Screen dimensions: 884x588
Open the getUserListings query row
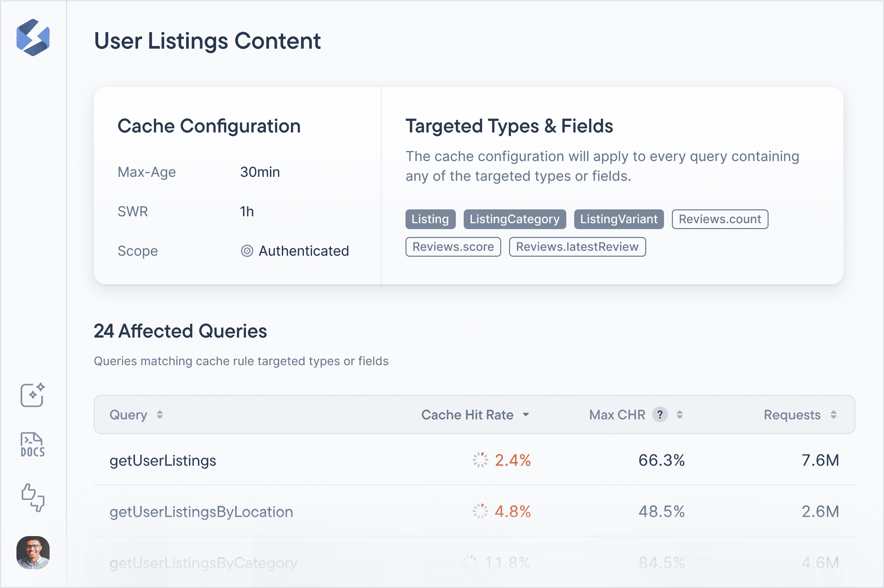tap(163, 460)
